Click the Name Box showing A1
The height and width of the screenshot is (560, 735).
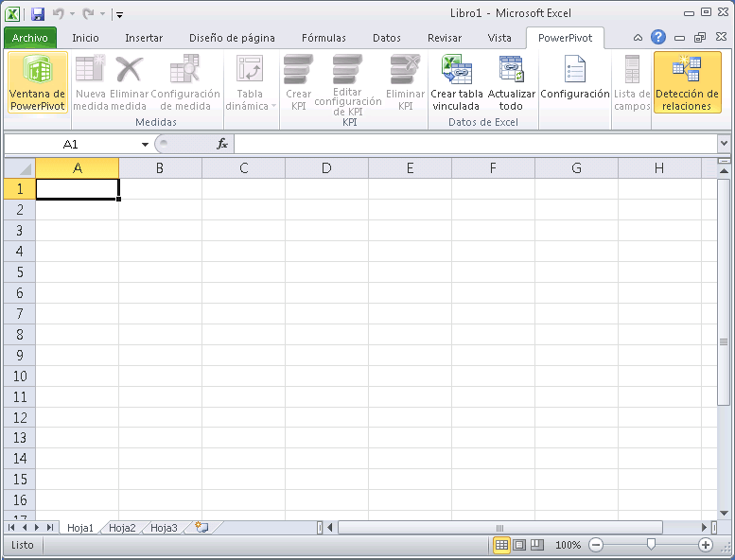pos(71,144)
